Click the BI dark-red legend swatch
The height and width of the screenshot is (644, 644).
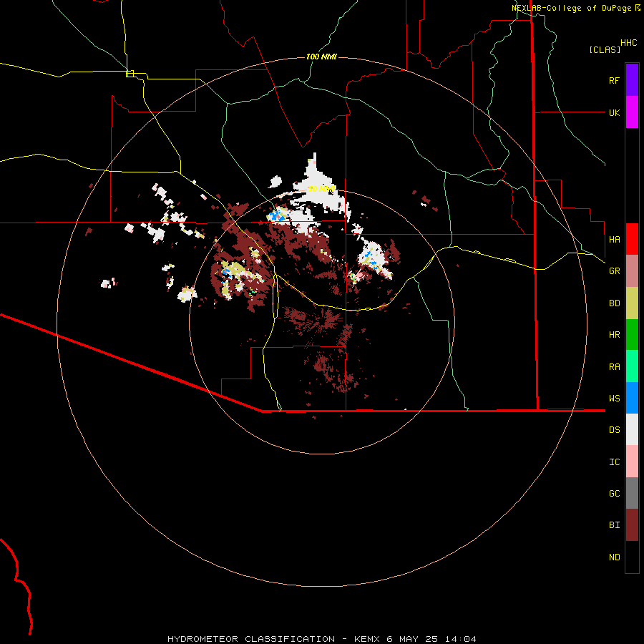tap(632, 525)
